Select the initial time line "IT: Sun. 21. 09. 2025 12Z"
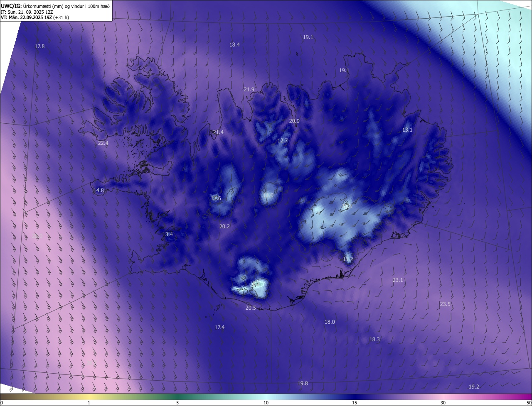Viewport: 532px width, 406px height. (27, 12)
